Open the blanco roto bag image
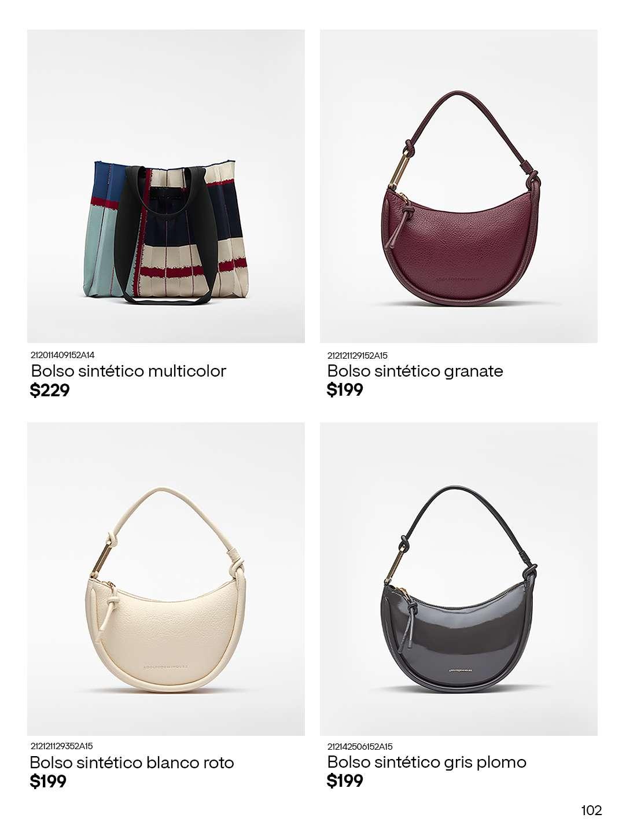This screenshot has width=626, height=840. [x=166, y=579]
